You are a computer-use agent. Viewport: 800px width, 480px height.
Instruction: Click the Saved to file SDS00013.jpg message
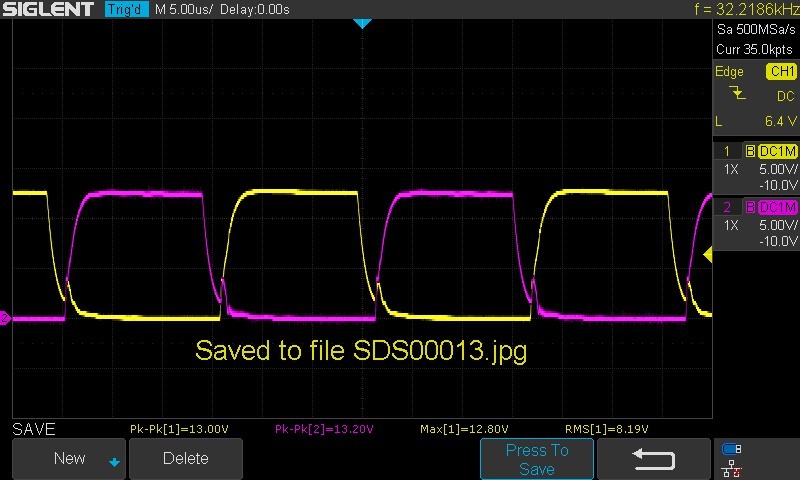click(x=361, y=351)
